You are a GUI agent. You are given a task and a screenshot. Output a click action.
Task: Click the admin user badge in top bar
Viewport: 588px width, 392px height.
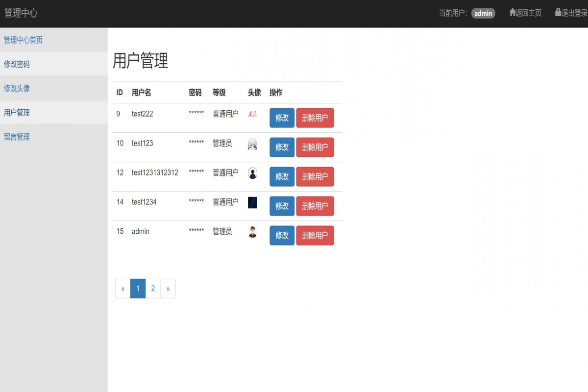coord(483,13)
